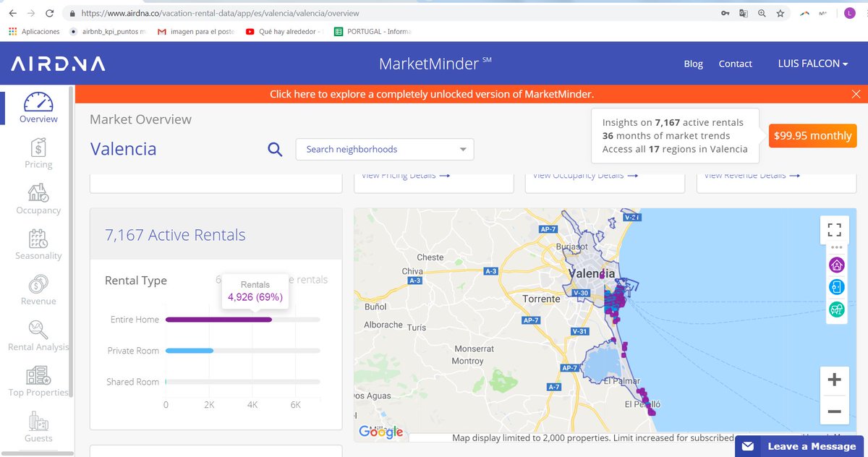Click the neighborhood search magnifier icon

tap(275, 150)
